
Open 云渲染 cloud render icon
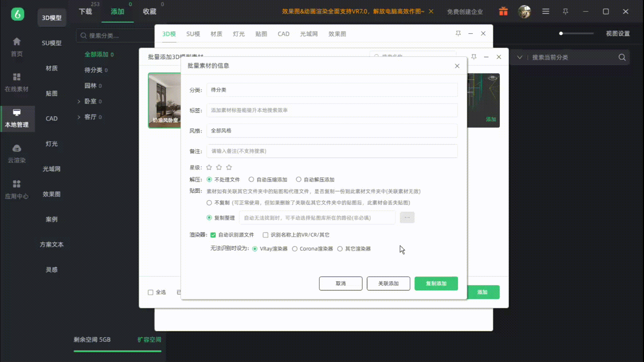coord(17,148)
